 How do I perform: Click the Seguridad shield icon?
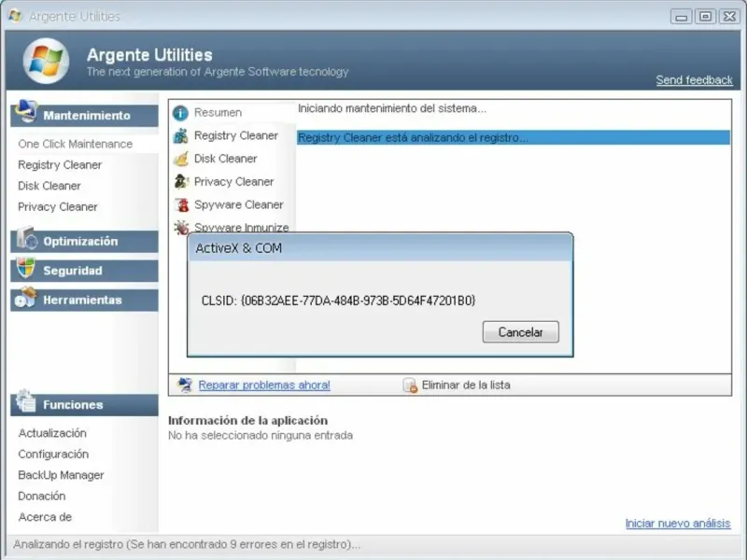26,268
